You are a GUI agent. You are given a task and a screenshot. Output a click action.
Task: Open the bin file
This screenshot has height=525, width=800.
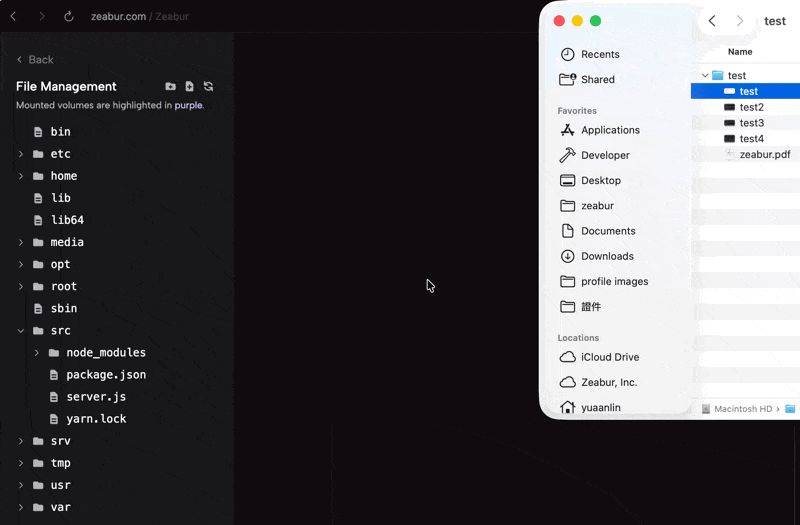pyautogui.click(x=60, y=132)
